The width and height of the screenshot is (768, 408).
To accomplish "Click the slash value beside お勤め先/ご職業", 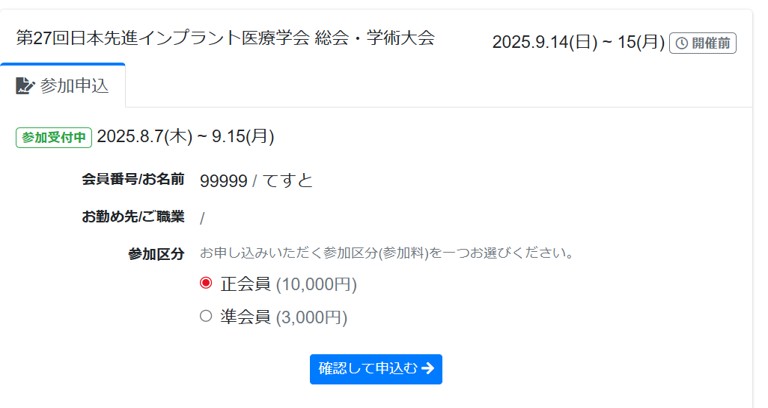I will tap(202, 218).
